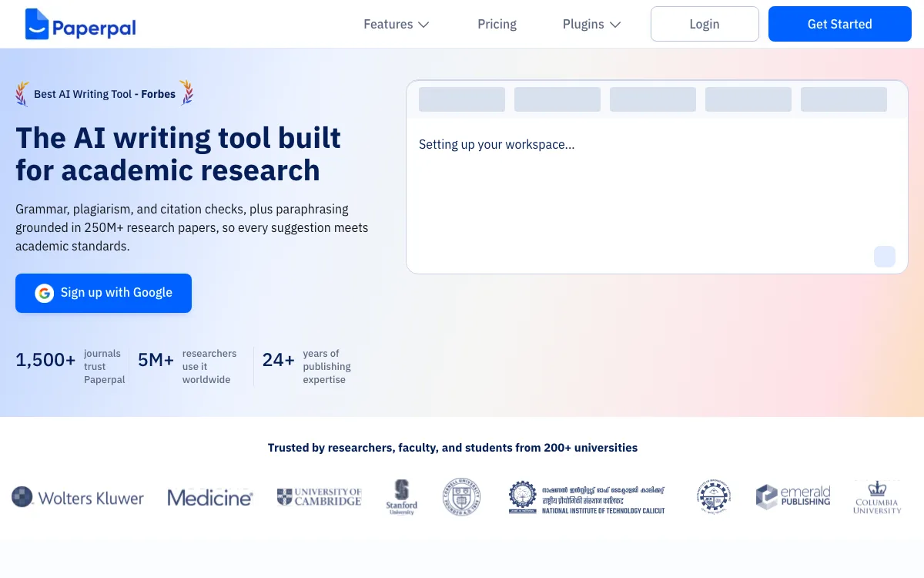Click the Trusted by researchers heading
Image resolution: width=924 pixels, height=578 pixels.
pos(453,448)
